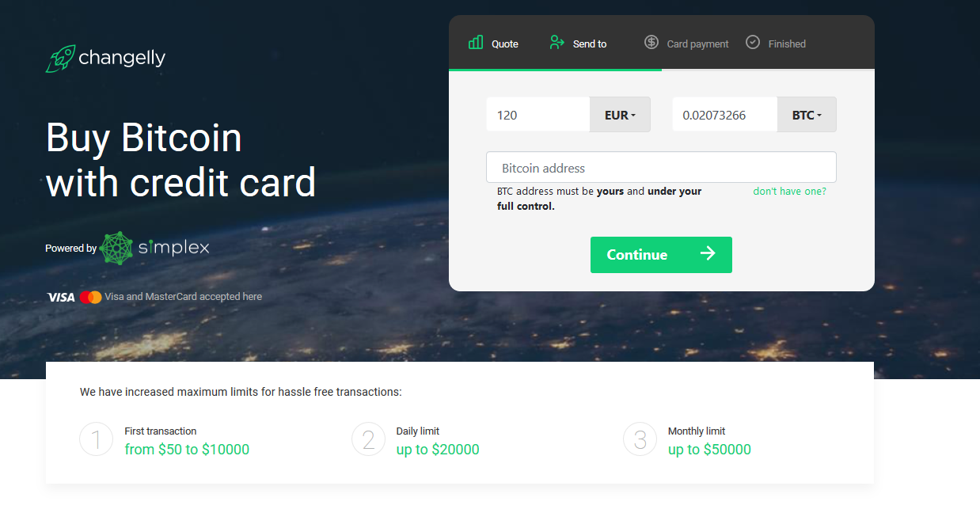The width and height of the screenshot is (980, 509).
Task: Click the Finished checkmark circle icon
Action: point(753,42)
